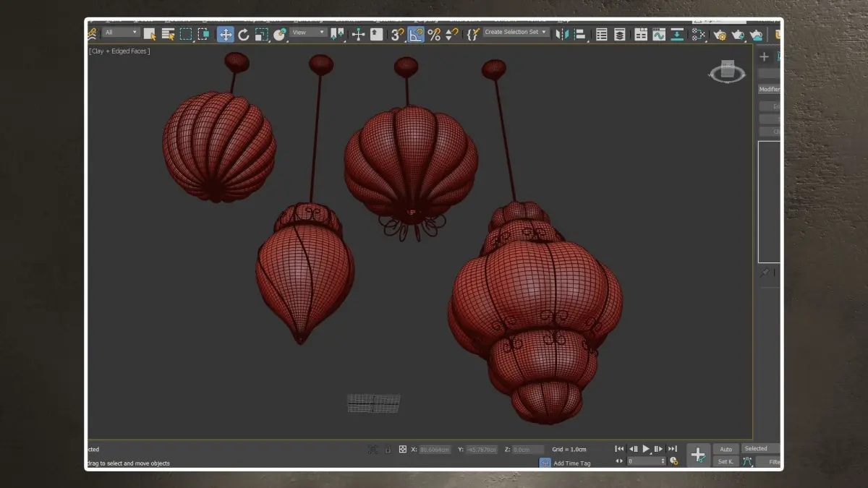Screen dimensions: 868x488
Task: Toggle 3D Snaps
Action: click(397, 34)
